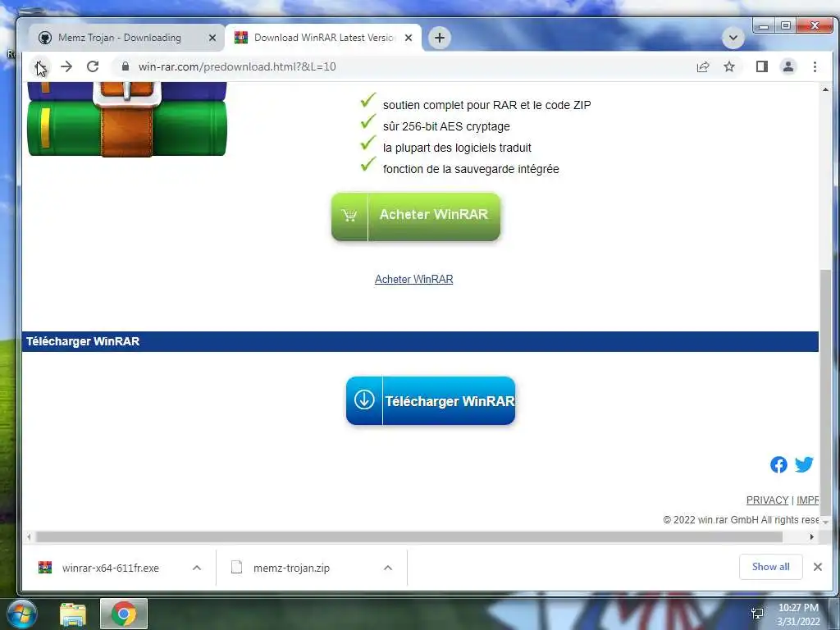The image size is (840, 630).
Task: Open the Acheter WinRAR text link
Action: (x=413, y=279)
